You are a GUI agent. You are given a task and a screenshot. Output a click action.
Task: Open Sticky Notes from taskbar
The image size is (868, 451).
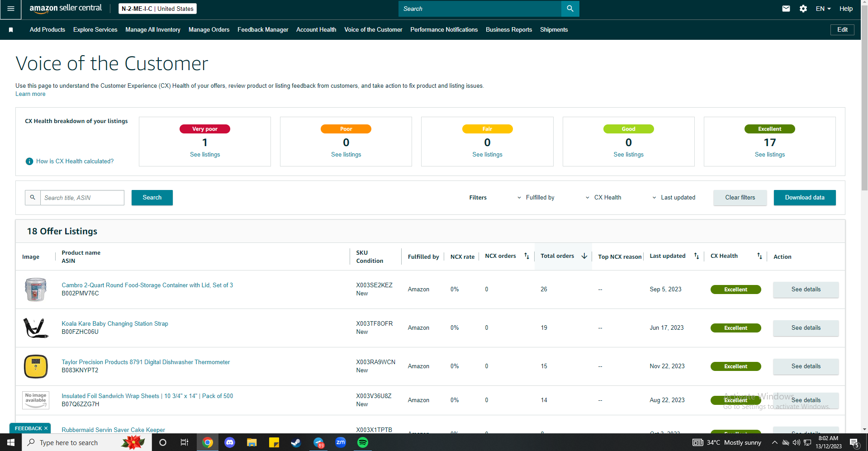point(274,442)
